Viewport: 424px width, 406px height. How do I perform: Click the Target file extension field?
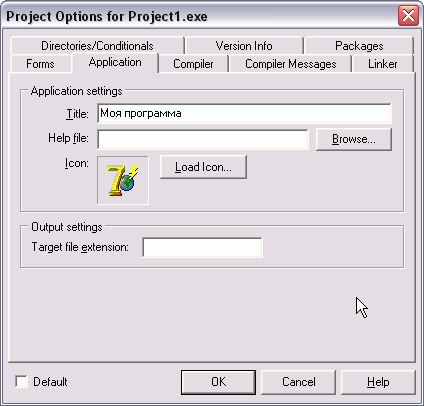click(202, 247)
